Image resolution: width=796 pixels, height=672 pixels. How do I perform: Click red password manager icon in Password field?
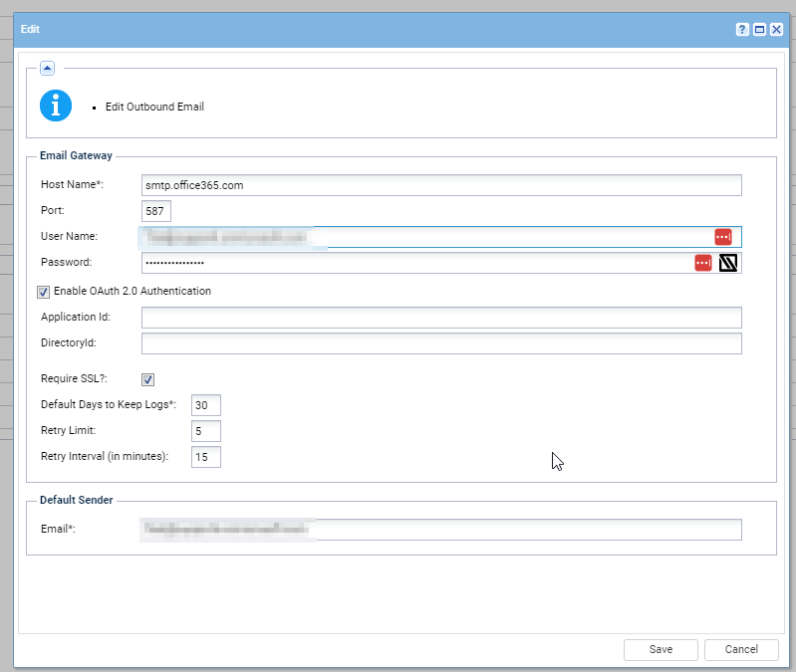pos(703,262)
